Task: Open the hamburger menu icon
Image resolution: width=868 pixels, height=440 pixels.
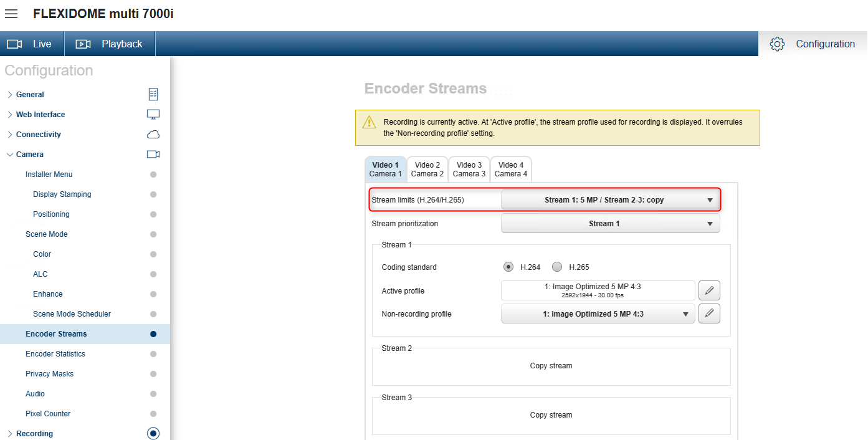Action: (11, 14)
